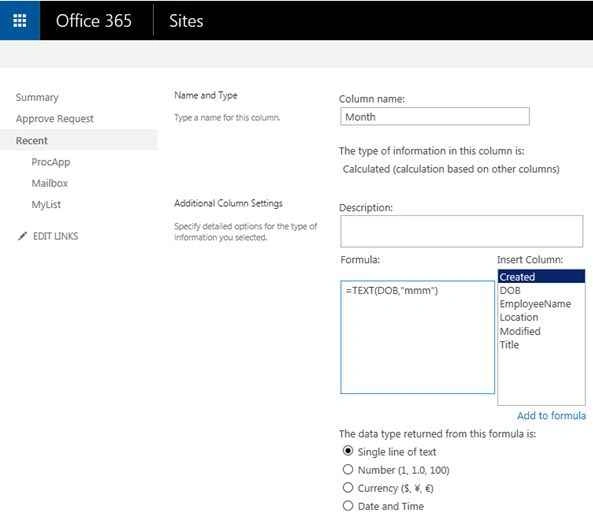Screen dimensions: 593x517
Task: Select Single line of text radio
Action: [348, 451]
